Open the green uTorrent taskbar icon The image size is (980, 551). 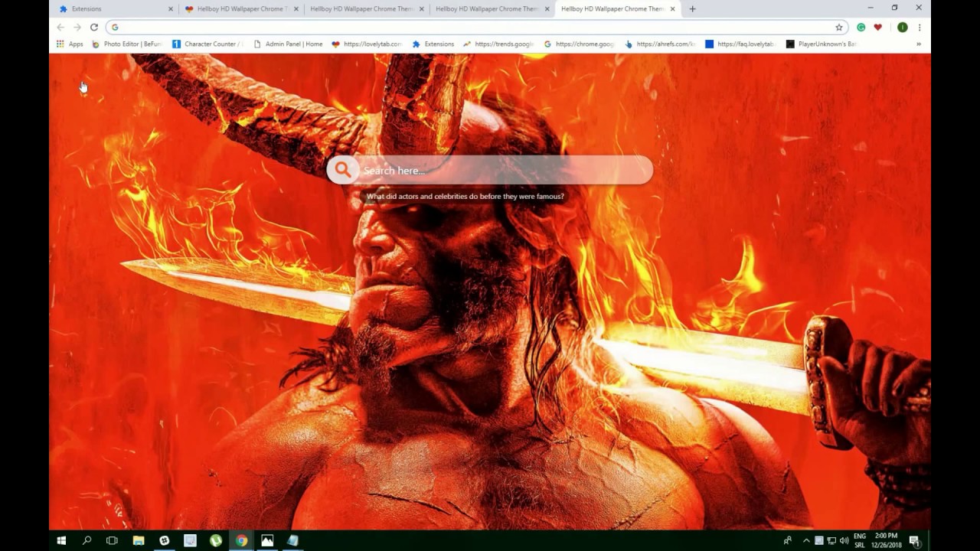coord(216,540)
